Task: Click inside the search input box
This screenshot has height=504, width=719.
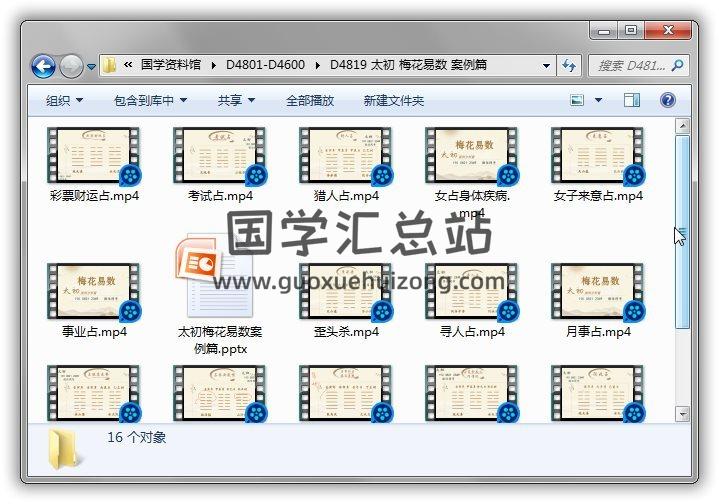Action: pos(630,66)
